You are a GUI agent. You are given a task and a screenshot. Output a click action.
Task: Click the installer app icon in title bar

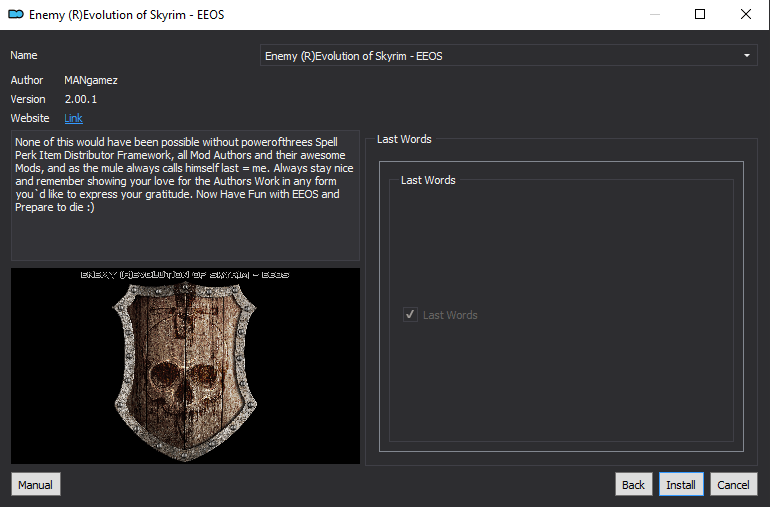tap(16, 14)
